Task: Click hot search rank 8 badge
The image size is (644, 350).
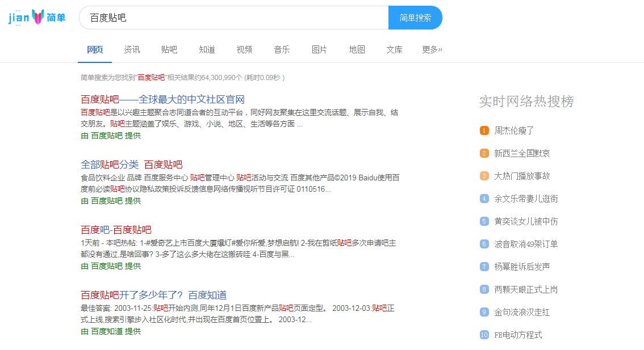Action: pyautogui.click(x=484, y=290)
